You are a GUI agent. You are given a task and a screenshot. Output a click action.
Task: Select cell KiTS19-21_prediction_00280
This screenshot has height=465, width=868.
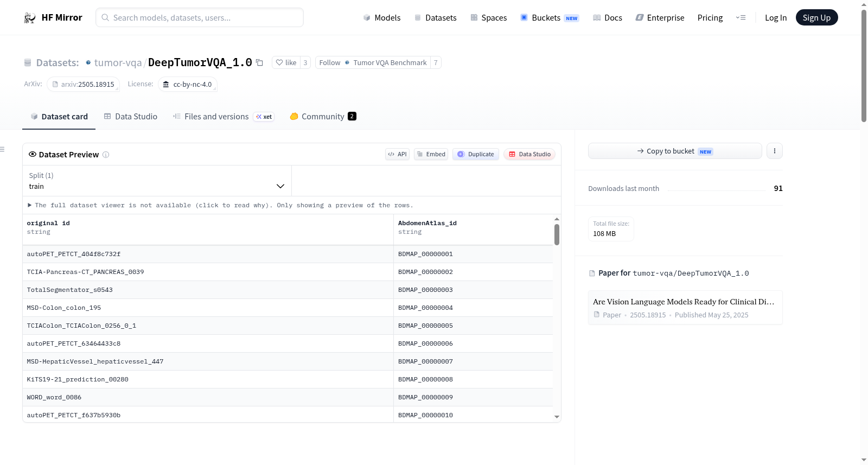[x=208, y=379]
